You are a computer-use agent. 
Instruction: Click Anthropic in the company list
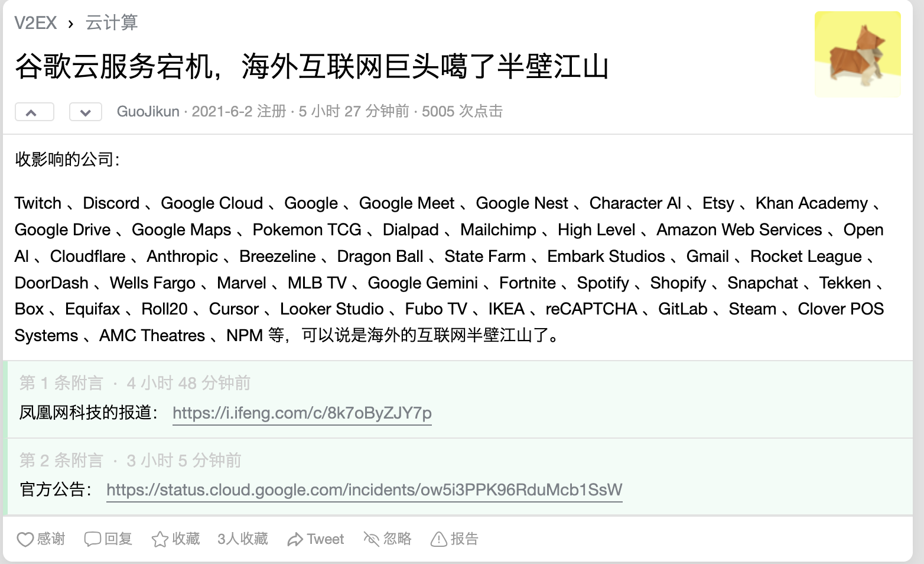tap(183, 257)
